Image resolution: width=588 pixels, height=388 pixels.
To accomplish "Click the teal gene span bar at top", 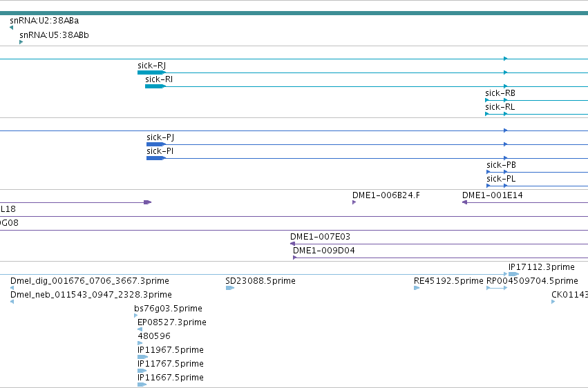I will click(x=294, y=13).
